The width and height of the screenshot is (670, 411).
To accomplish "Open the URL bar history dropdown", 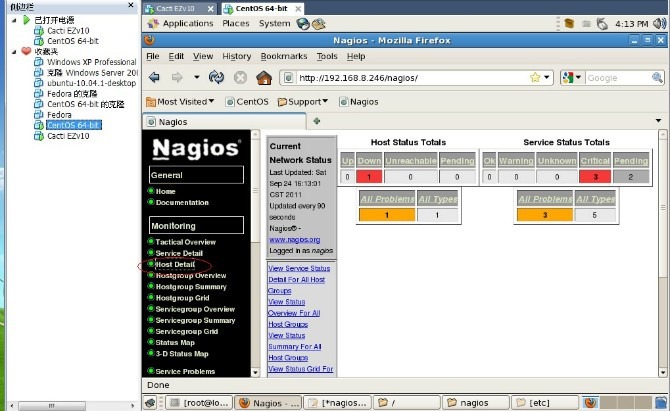I will (x=547, y=77).
